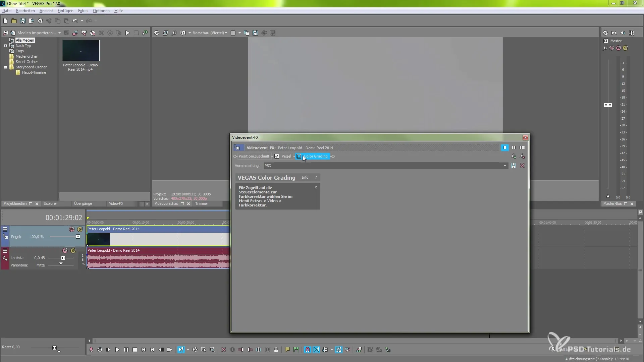The width and height of the screenshot is (644, 362).
Task: Select Position/Zuschnitt in the FX chain
Action: pyautogui.click(x=254, y=156)
